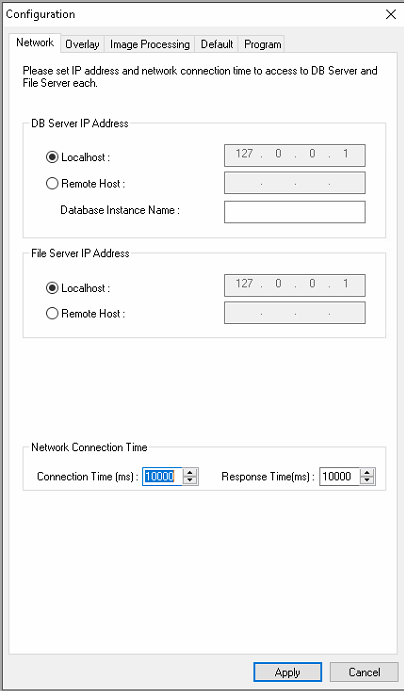The image size is (404, 691).
Task: Select File Server Localhost radio button
Action: point(52,288)
